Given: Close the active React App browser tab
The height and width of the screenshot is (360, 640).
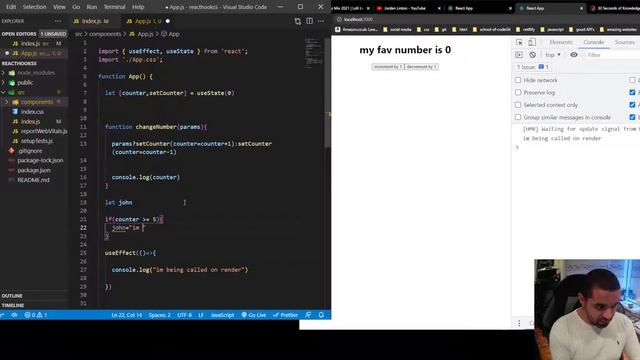Looking at the screenshot, I should coord(582,8).
